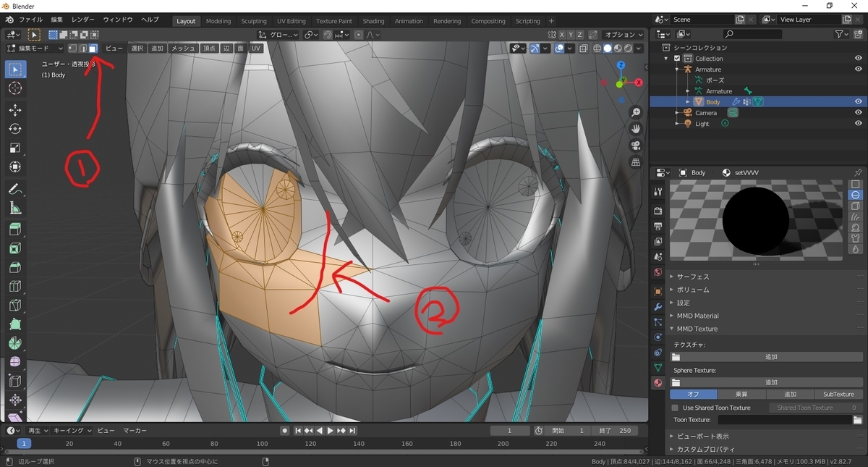The image size is (868, 467).
Task: Open Object Data properties tab
Action: click(658, 368)
